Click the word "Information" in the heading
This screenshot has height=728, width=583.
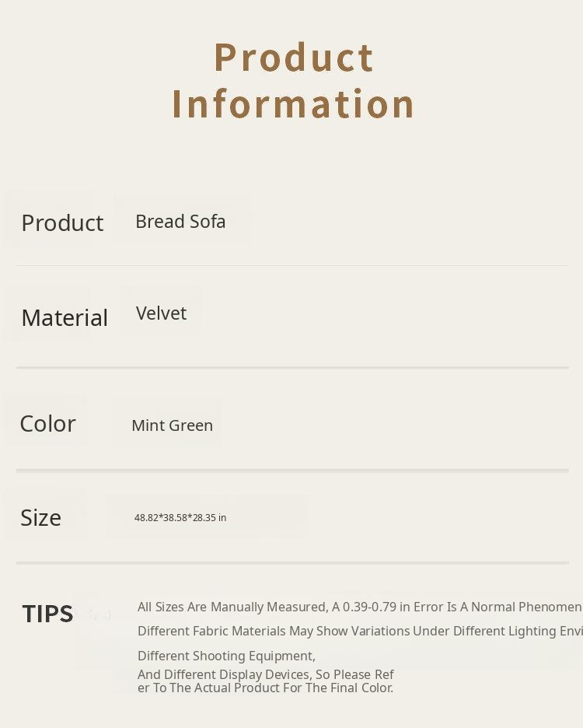(294, 104)
